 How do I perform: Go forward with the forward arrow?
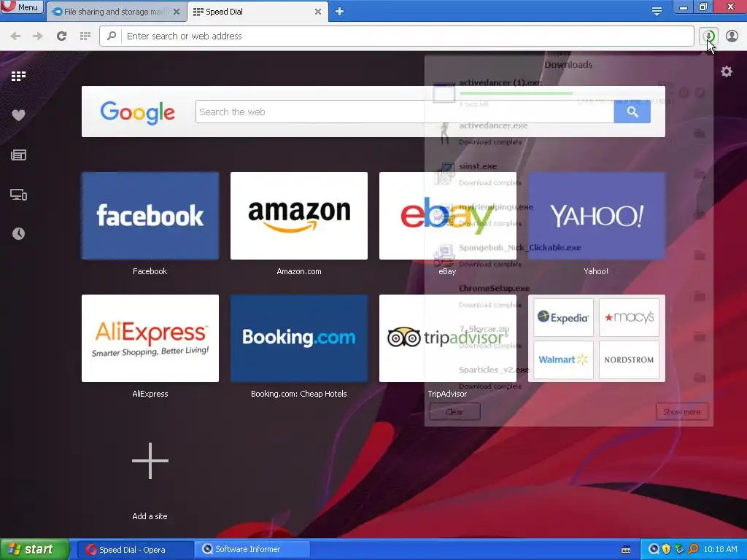(38, 36)
